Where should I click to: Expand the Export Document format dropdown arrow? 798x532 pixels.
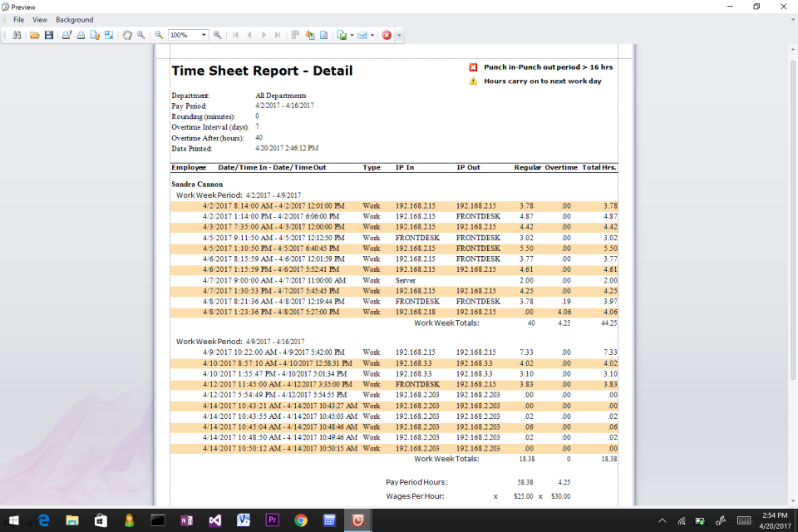tap(352, 35)
